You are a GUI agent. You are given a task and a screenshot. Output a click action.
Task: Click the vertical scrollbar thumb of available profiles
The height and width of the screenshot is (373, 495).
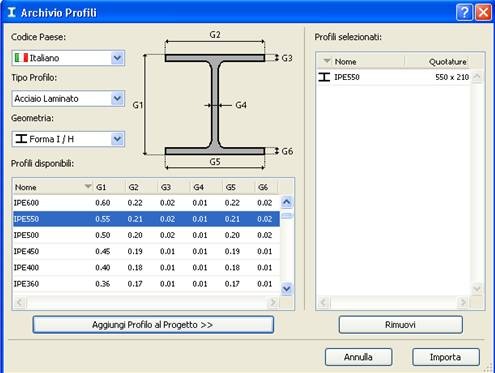287,216
